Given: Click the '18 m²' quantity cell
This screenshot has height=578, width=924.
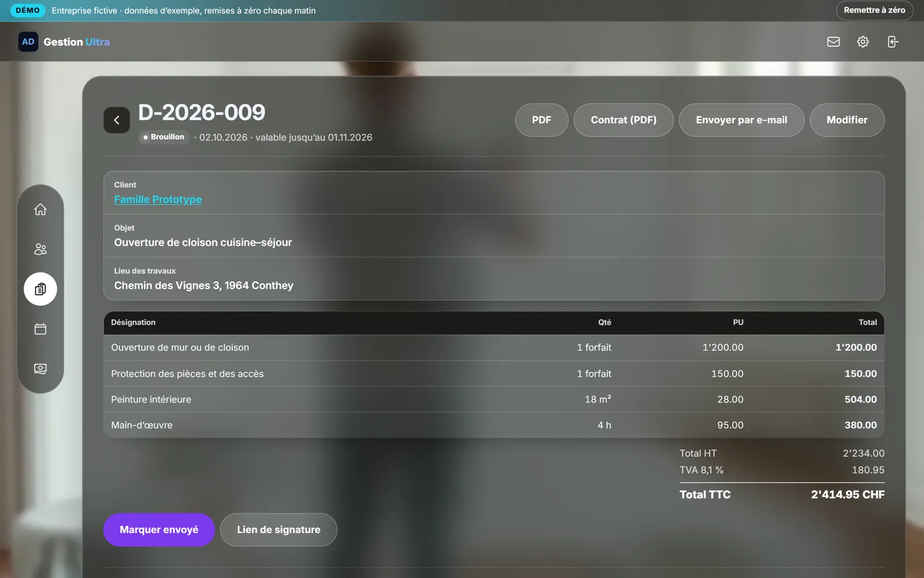Looking at the screenshot, I should point(598,399).
